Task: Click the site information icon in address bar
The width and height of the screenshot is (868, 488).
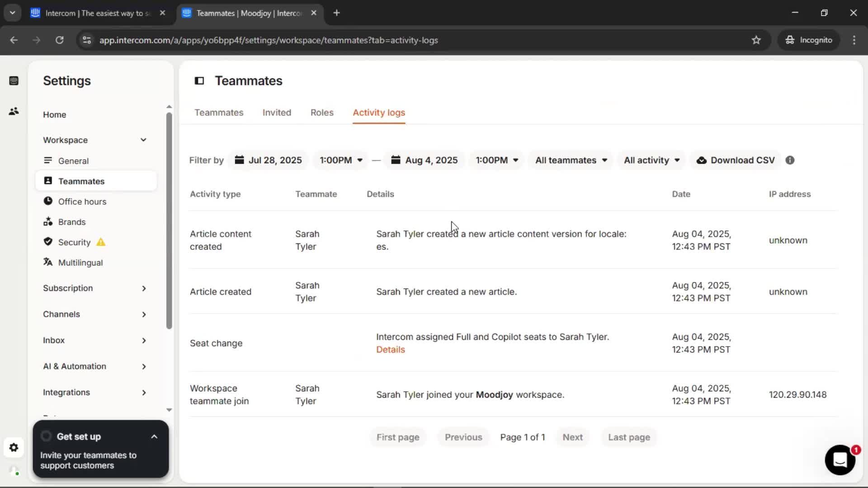Action: pos(87,40)
